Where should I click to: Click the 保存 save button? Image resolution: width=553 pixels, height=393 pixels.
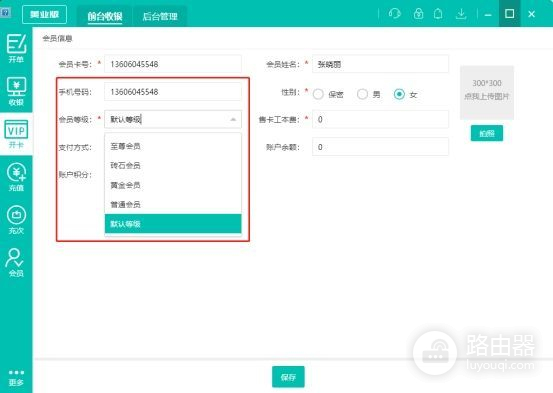point(288,377)
